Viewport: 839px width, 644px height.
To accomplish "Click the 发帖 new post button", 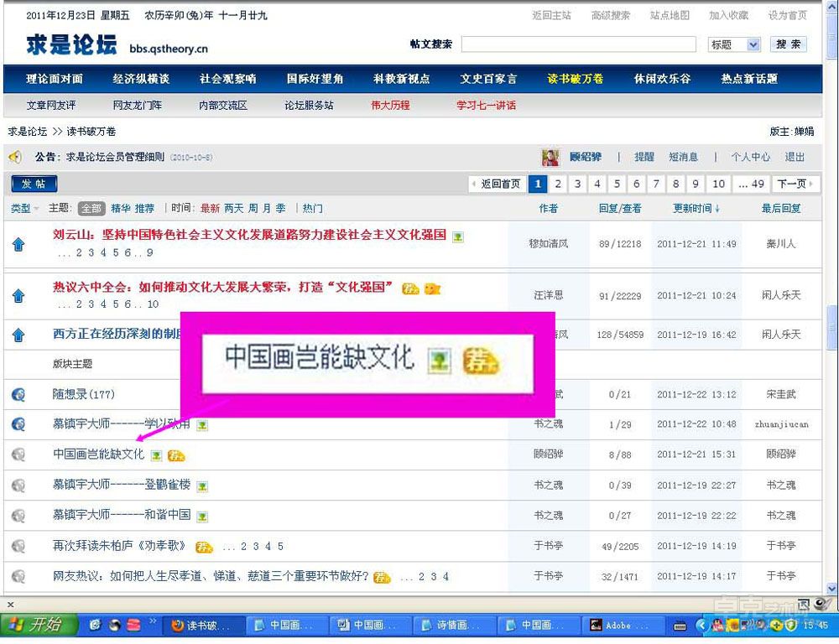I will (x=34, y=184).
